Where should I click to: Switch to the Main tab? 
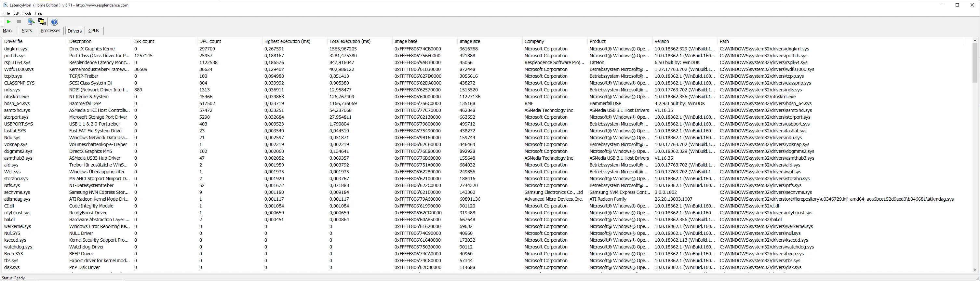pyautogui.click(x=7, y=31)
